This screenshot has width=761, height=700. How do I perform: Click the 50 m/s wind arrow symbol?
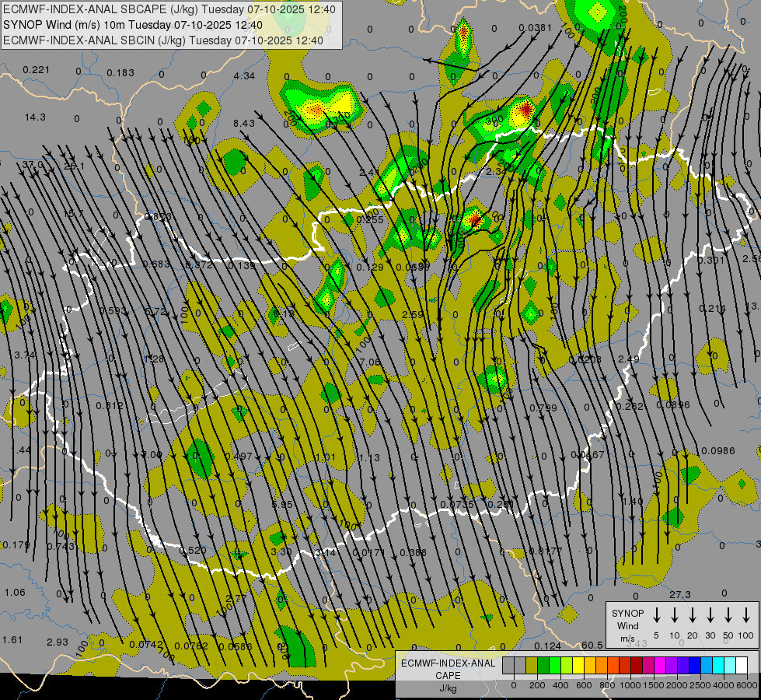pos(728,615)
